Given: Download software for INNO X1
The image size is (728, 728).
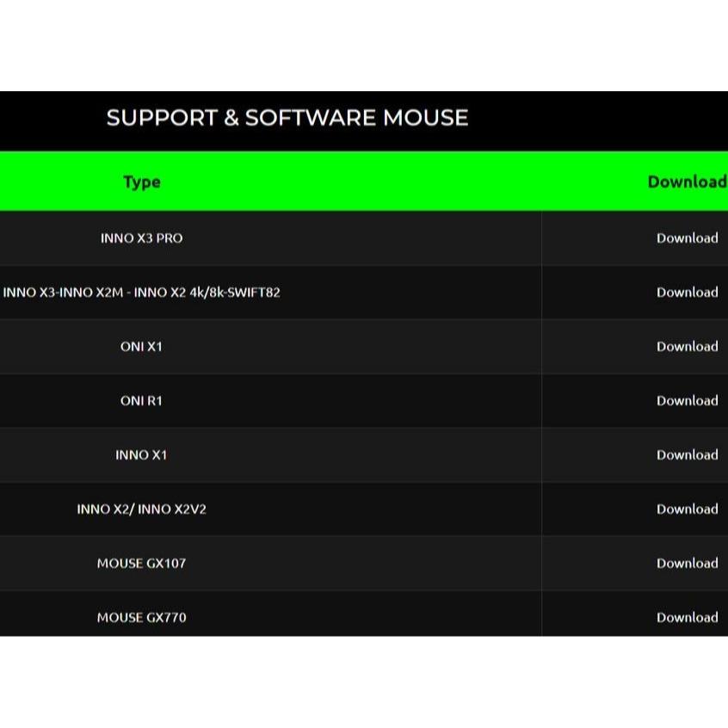Looking at the screenshot, I should pyautogui.click(x=687, y=455).
